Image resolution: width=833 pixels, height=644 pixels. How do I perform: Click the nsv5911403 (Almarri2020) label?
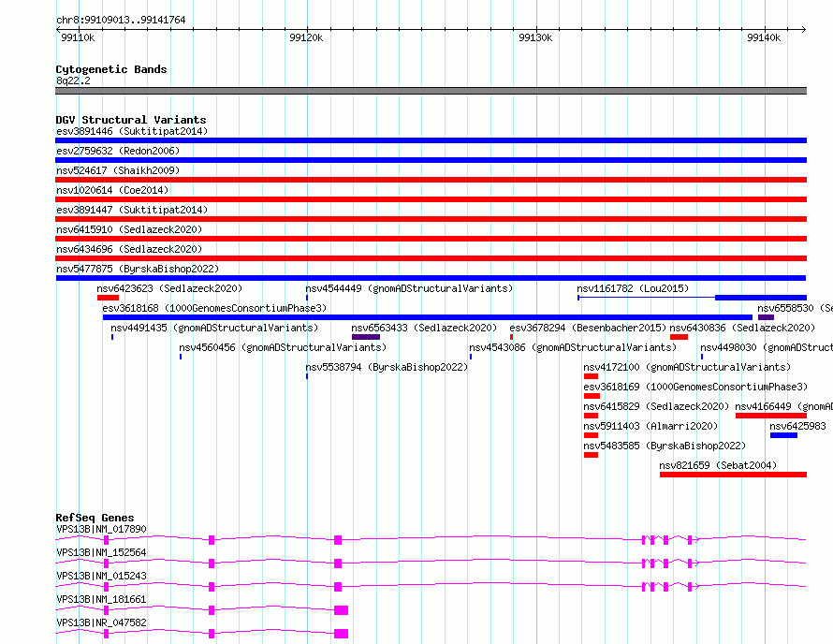click(x=650, y=426)
